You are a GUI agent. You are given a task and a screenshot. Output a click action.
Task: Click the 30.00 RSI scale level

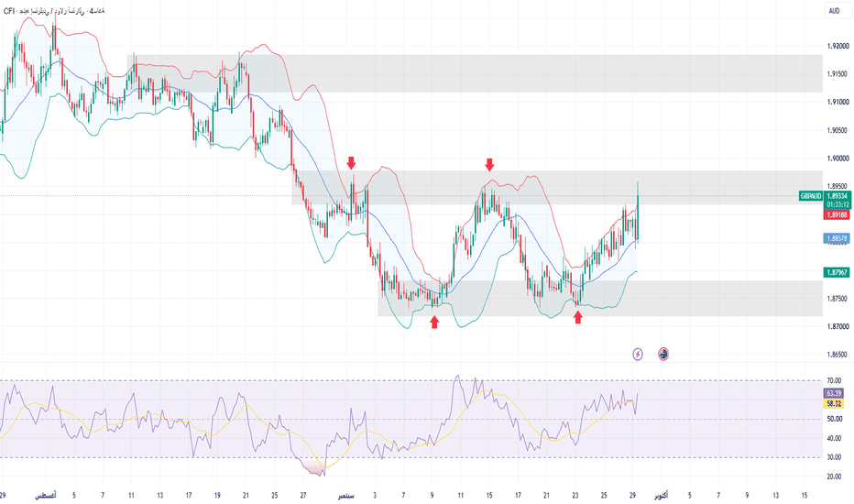834,457
